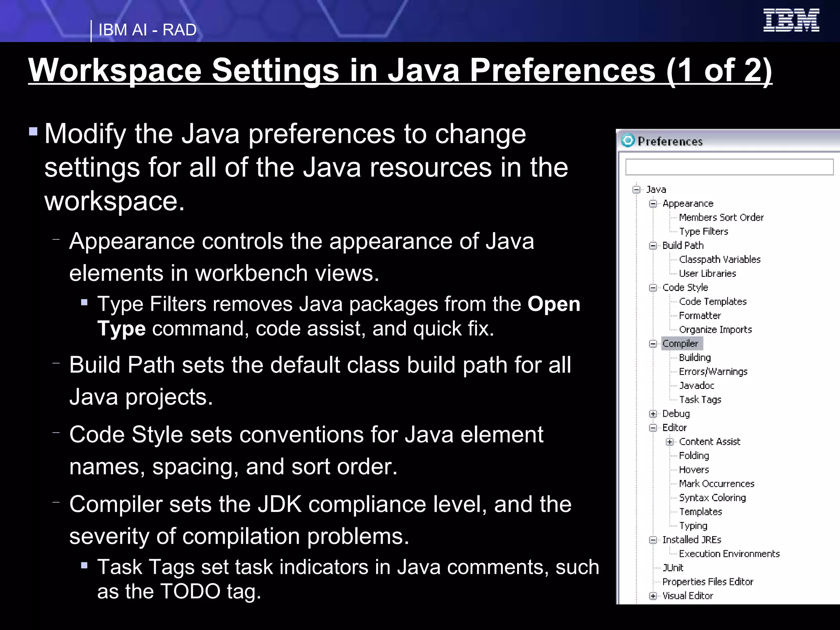This screenshot has height=630, width=840.
Task: Select Java in the preferences tree
Action: tap(656, 189)
